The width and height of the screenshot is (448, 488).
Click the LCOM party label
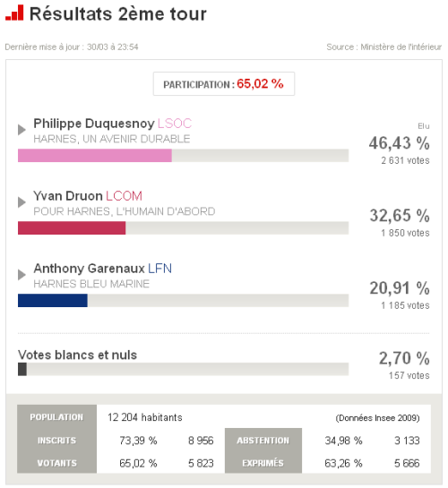(x=124, y=196)
